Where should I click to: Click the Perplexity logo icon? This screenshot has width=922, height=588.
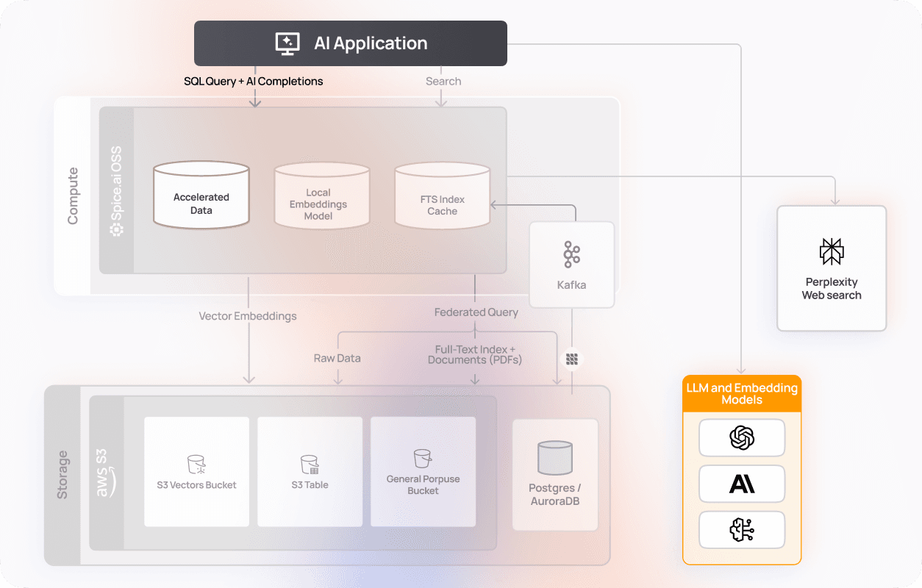point(832,251)
